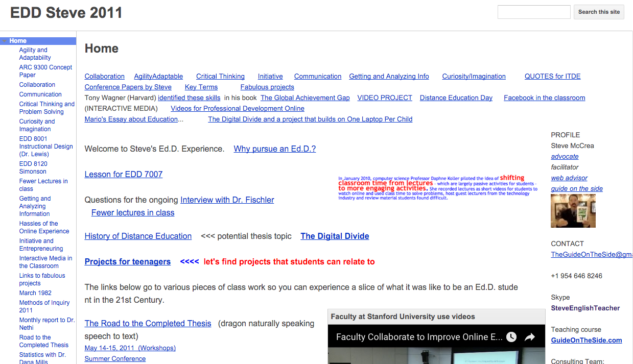Open Methods of Inquiry 2011 sidebar page
This screenshot has height=364, width=633.
pyautogui.click(x=44, y=306)
